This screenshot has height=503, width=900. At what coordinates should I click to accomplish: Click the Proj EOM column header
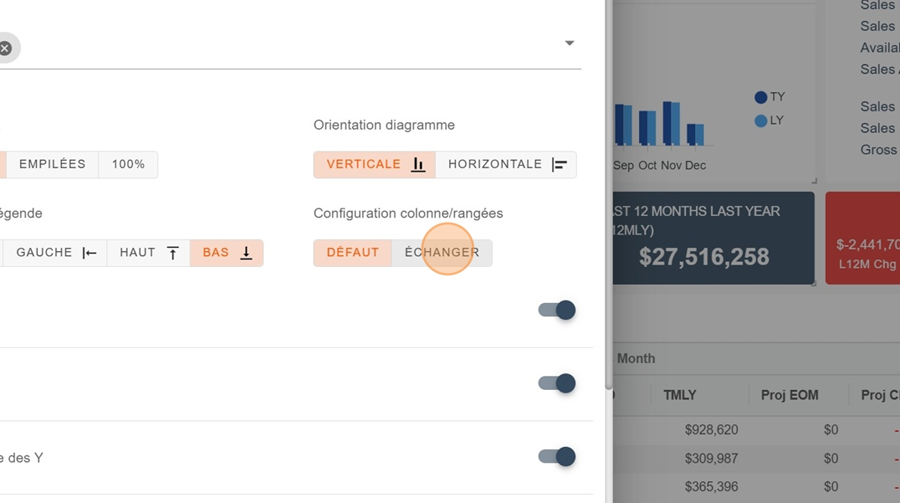coord(789,395)
